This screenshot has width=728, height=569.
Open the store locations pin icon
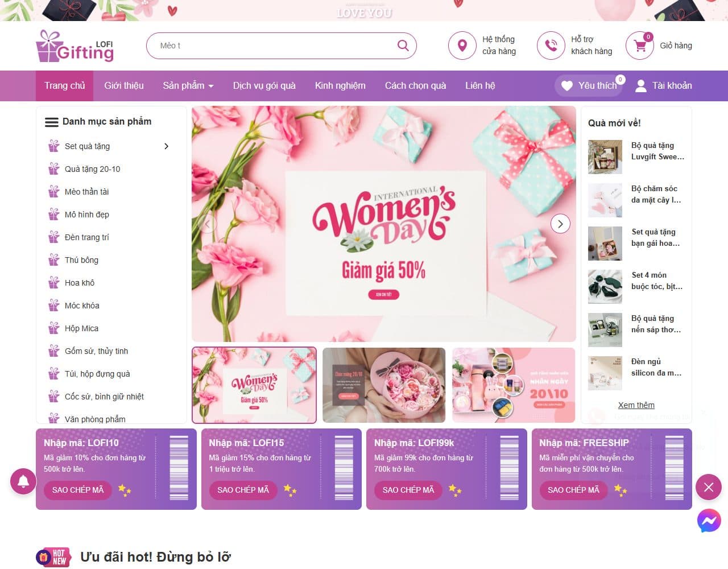[462, 46]
